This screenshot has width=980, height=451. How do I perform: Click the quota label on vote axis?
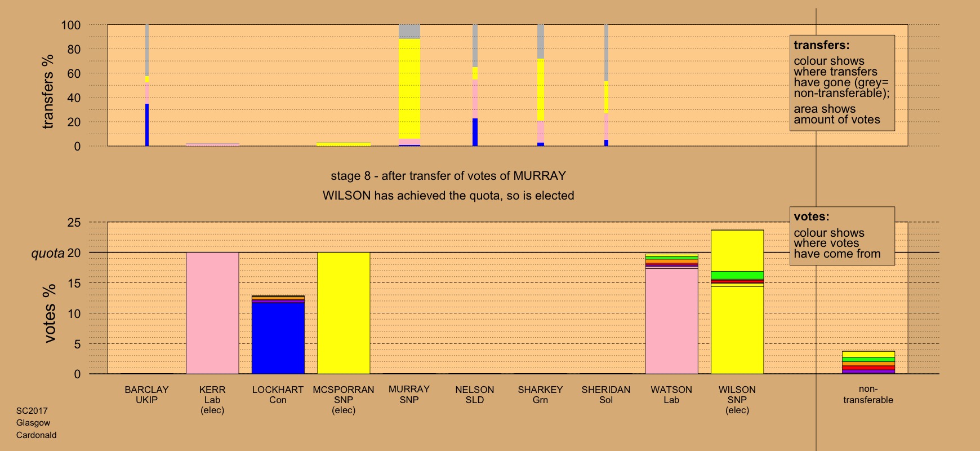point(48,253)
